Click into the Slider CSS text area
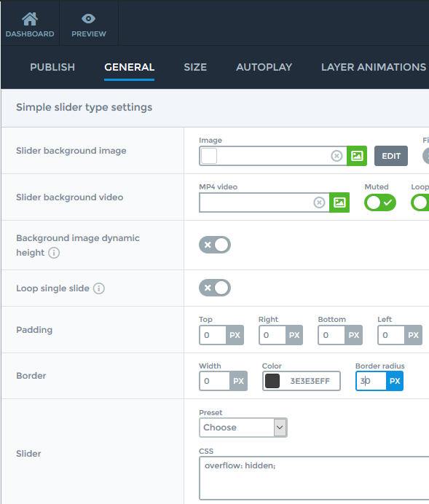429x504 pixels. (x=314, y=479)
